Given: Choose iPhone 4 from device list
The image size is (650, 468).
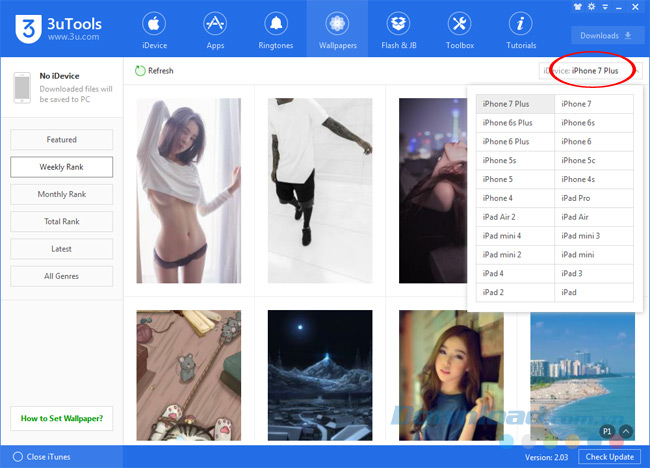Looking at the screenshot, I should (x=515, y=198).
